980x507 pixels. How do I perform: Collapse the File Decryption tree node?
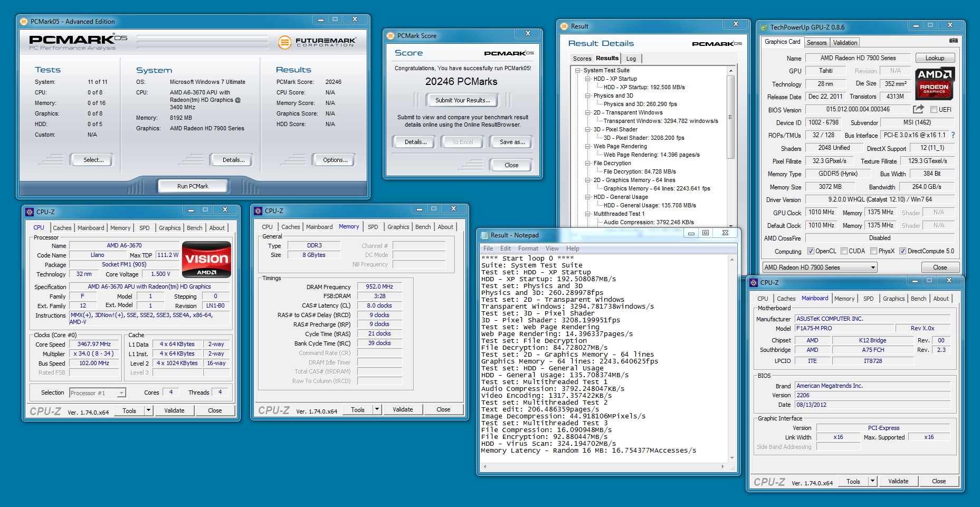click(588, 163)
